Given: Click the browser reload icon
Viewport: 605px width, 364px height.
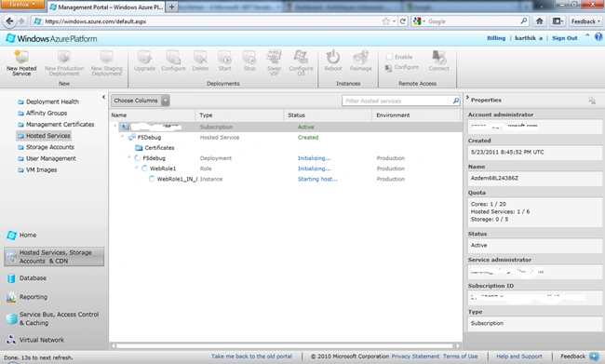Looking at the screenshot, I should point(402,21).
